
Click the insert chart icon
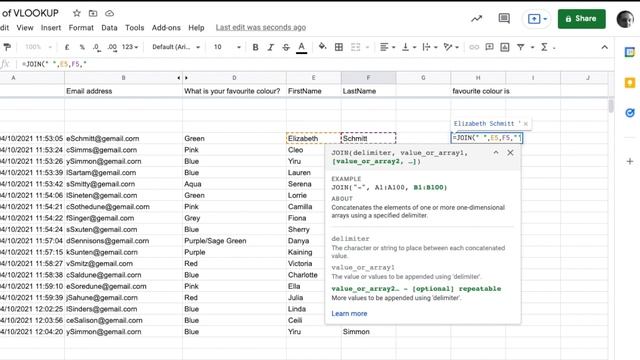coord(505,47)
